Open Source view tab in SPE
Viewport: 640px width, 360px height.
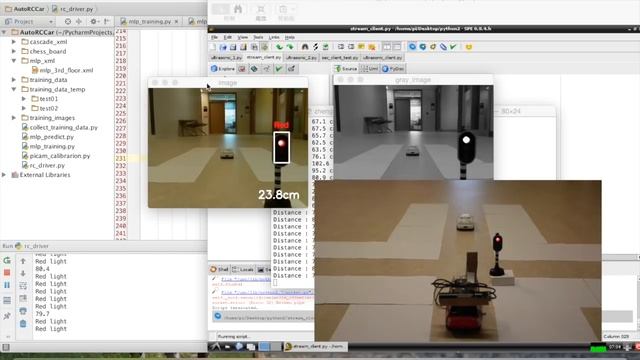346,69
